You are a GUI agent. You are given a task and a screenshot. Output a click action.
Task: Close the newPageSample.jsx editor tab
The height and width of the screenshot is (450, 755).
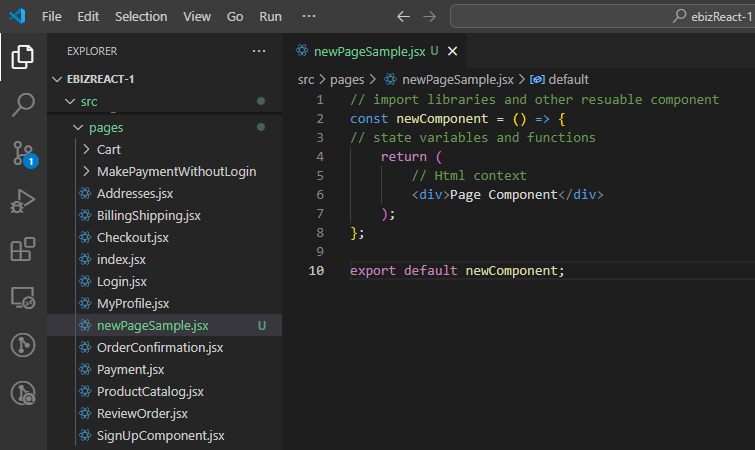[x=453, y=51]
